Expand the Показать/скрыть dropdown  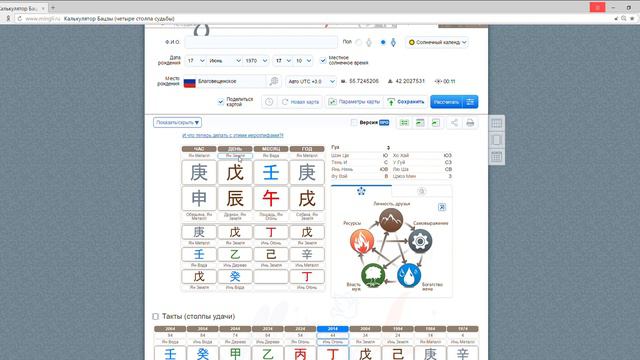pyautogui.click(x=178, y=122)
